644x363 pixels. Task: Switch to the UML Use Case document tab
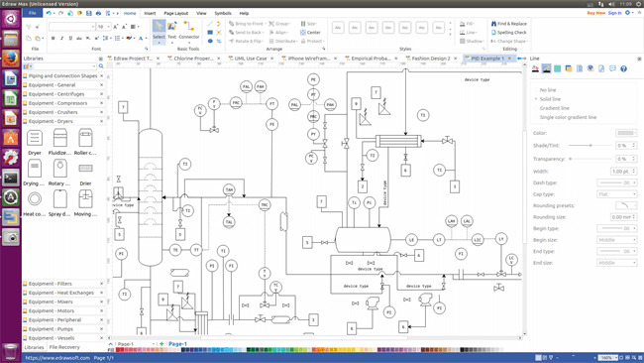(250, 59)
